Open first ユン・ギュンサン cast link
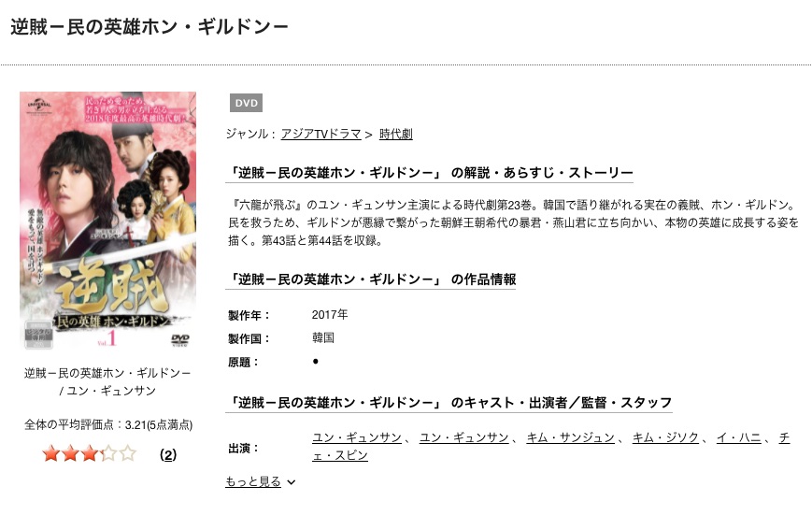The height and width of the screenshot is (515, 812). [357, 437]
